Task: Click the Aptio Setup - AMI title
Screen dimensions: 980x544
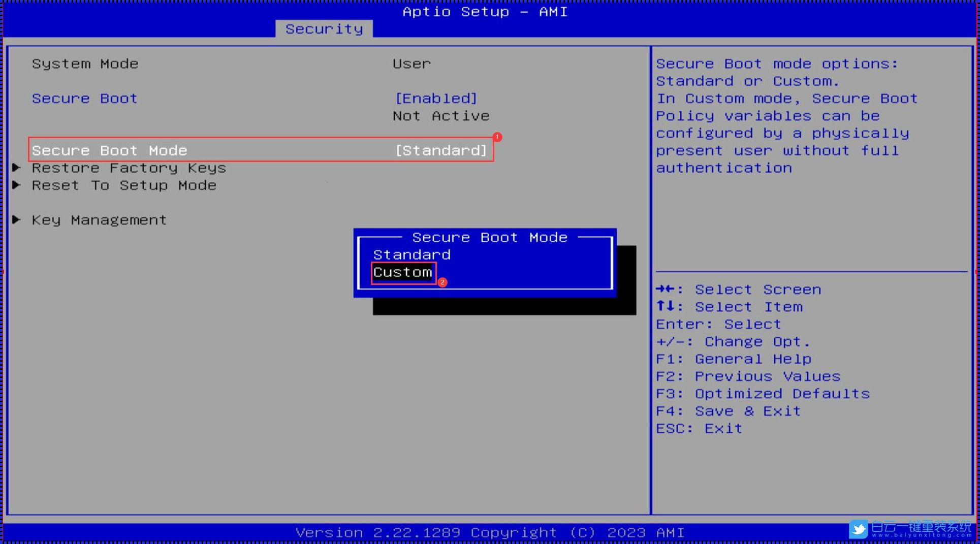Action: coord(485,12)
